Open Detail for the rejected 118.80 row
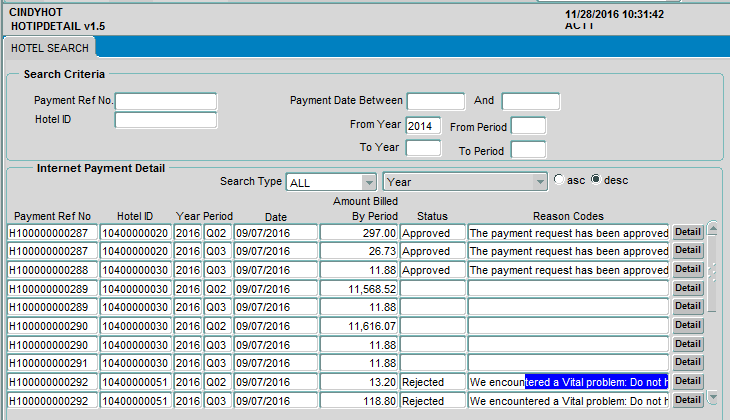The width and height of the screenshot is (730, 420). point(687,400)
